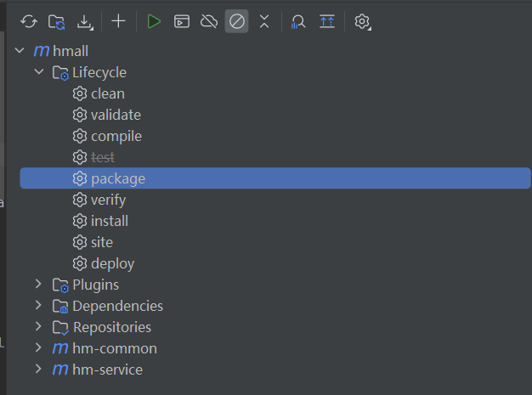Toggle Offline Mode cloud icon
Viewport: 532px width, 395px height.
coord(209,22)
